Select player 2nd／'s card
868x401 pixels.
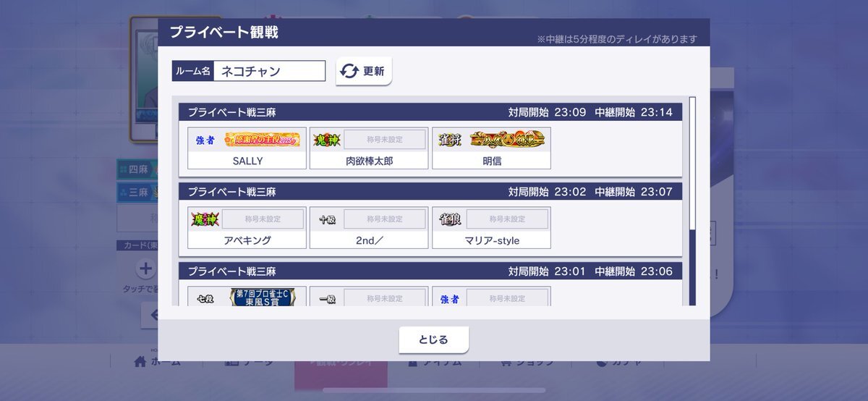click(369, 228)
